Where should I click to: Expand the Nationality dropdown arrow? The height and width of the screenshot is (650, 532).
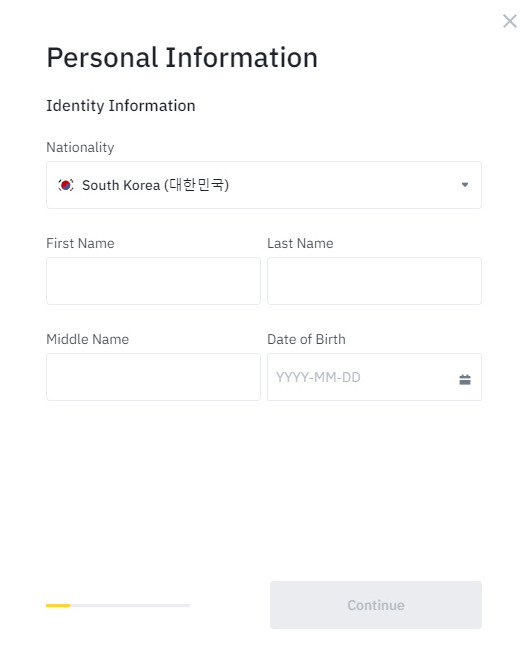pyautogui.click(x=465, y=185)
